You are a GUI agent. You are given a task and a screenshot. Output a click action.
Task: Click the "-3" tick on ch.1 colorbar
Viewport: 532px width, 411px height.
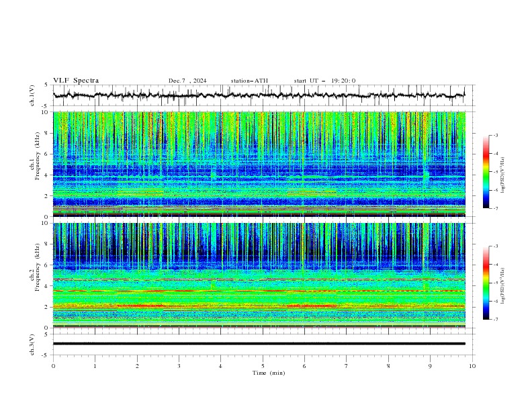(x=496, y=135)
